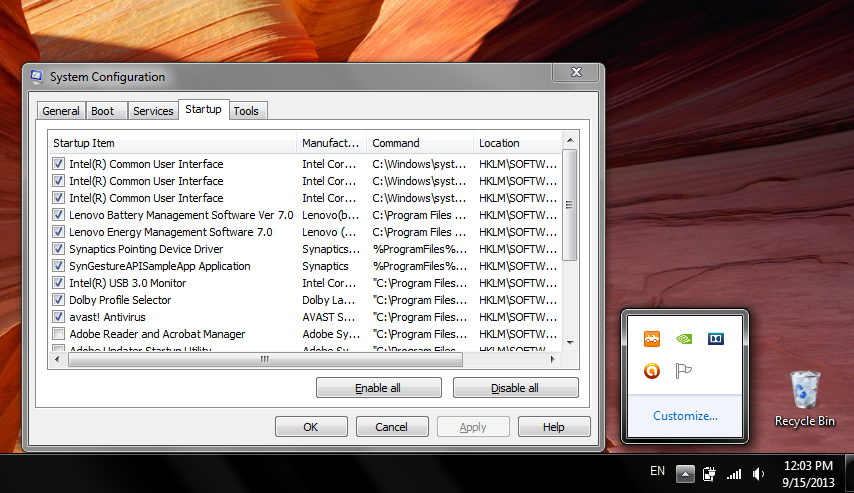Open the blue Dolby tray icon

[x=716, y=339]
